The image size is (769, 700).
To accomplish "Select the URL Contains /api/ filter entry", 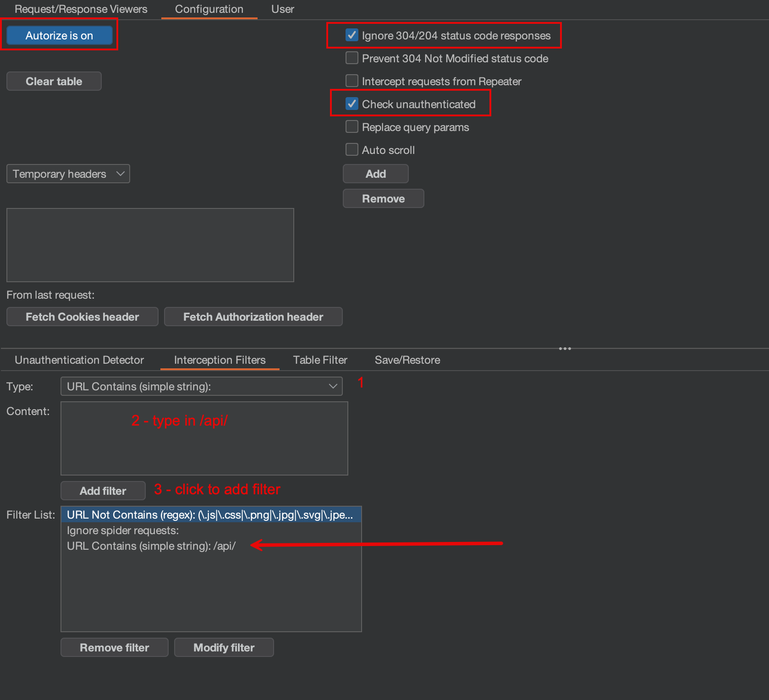I will (151, 546).
